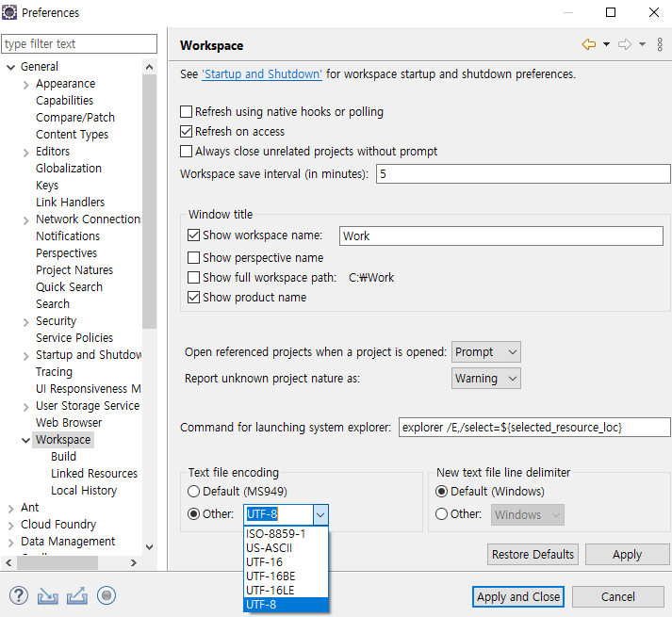Click the workspace name field containing Work
Image resolution: width=672 pixels, height=617 pixels.
(x=501, y=236)
